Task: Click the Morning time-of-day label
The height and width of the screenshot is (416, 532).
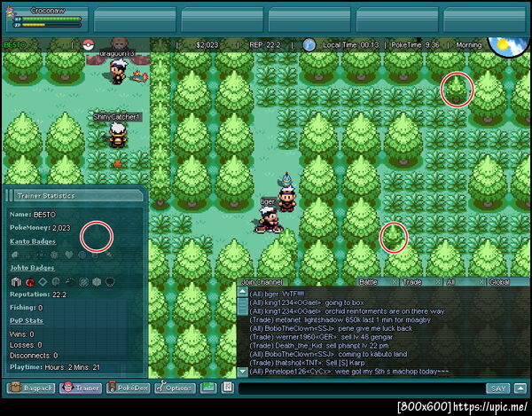Action: [468, 44]
